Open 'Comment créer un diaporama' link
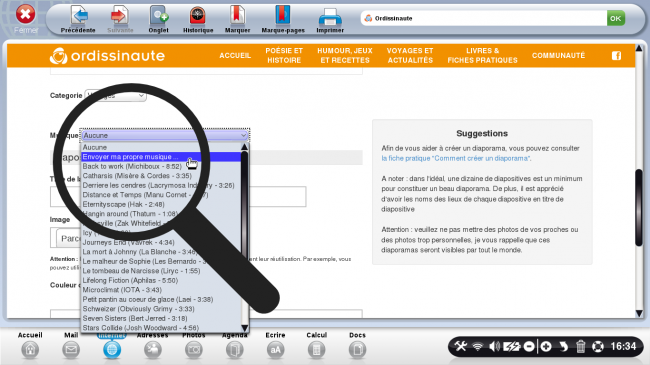 pyautogui.click(x=456, y=158)
